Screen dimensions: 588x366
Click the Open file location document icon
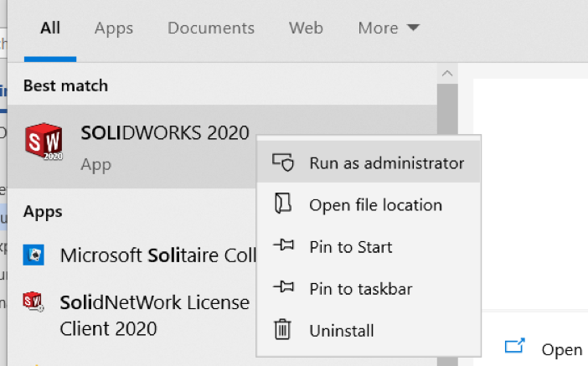[283, 205]
